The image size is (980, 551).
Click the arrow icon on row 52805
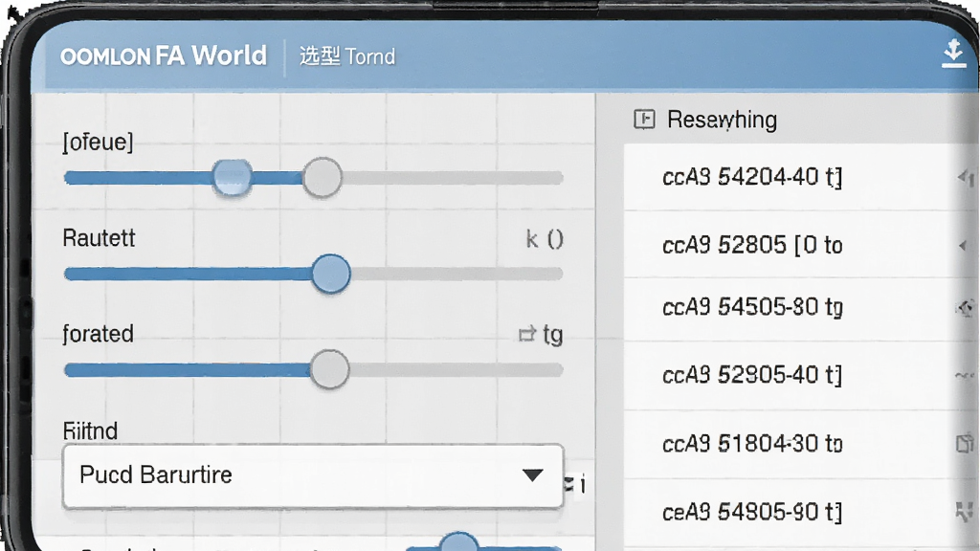pos(963,246)
